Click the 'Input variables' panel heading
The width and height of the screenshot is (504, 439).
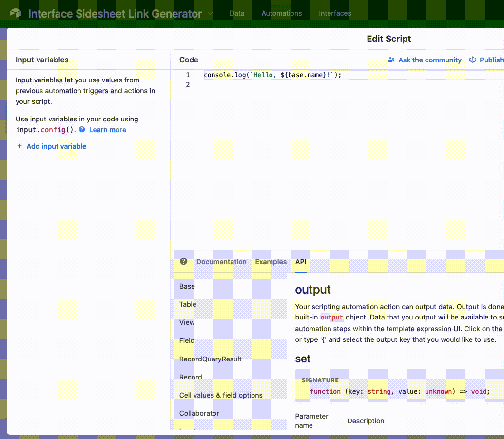(x=42, y=60)
